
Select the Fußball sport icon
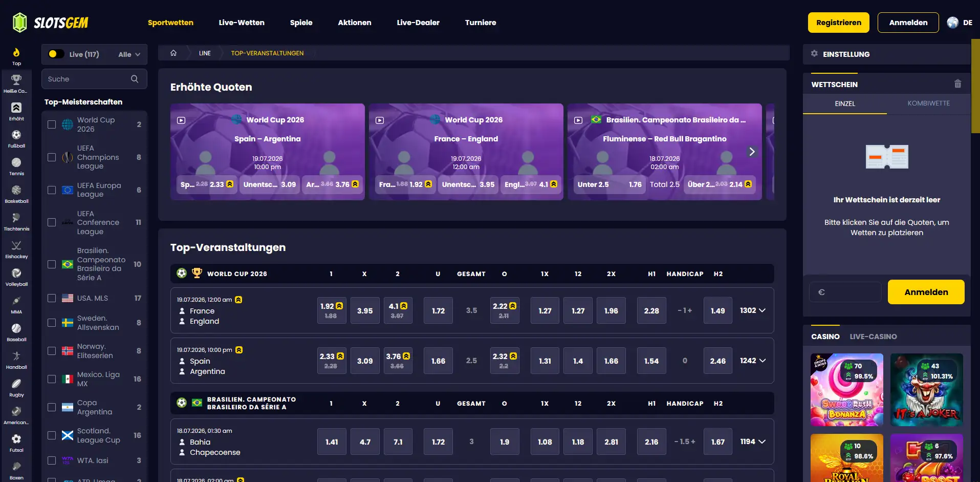pos(16,135)
